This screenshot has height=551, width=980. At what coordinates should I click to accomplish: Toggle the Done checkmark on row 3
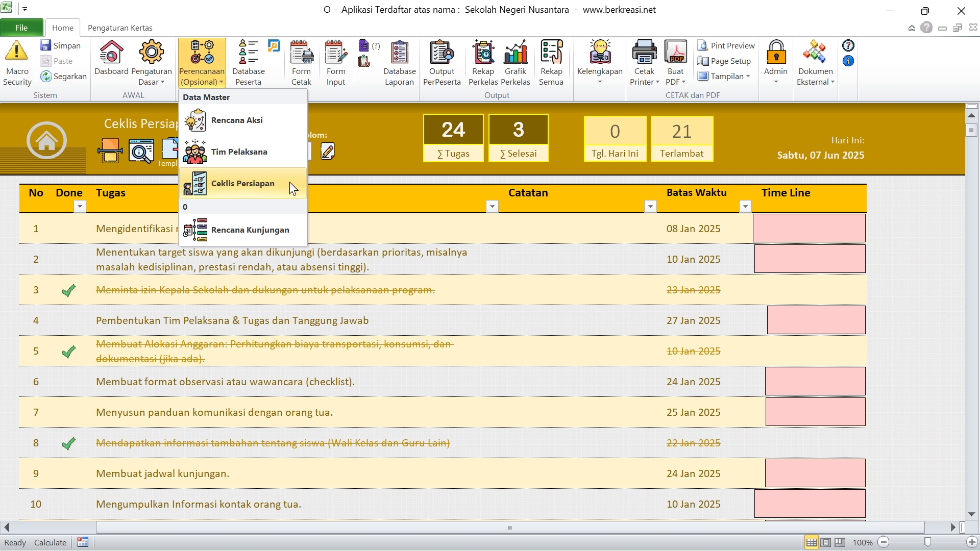pos(68,290)
